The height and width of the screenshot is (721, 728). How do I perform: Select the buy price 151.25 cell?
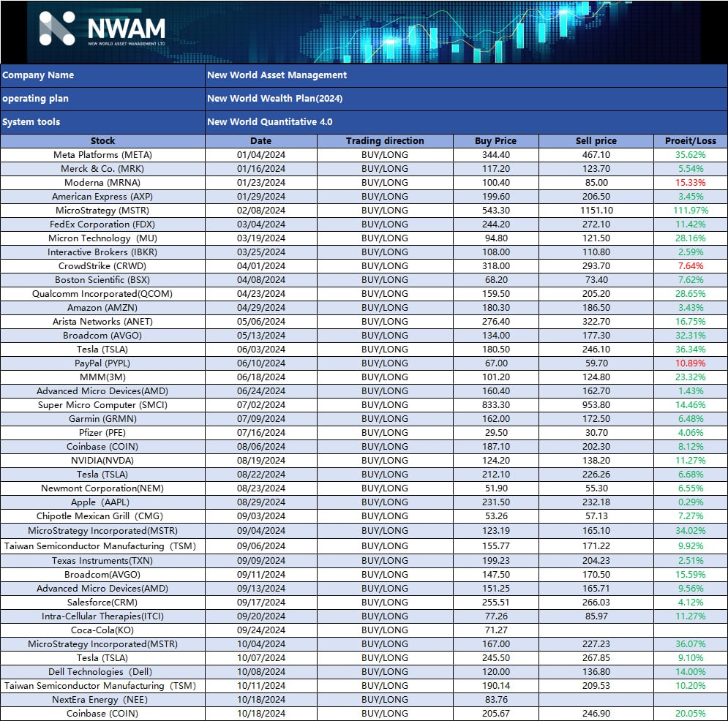496,589
